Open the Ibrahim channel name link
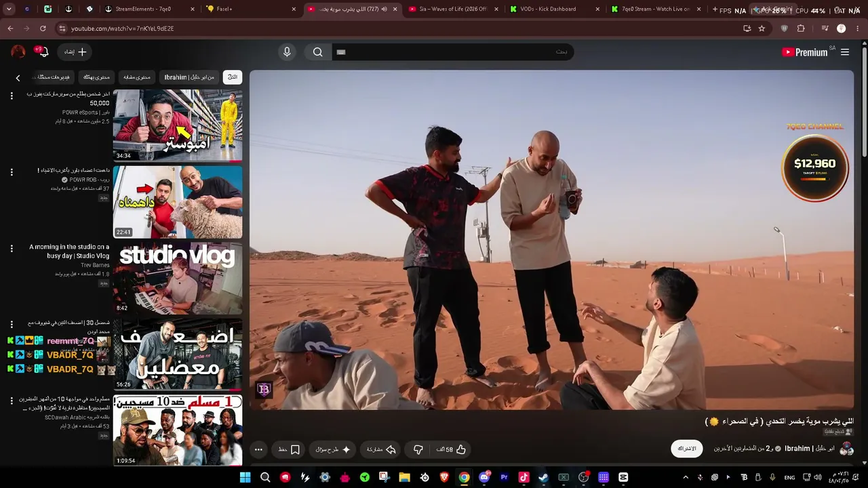 tap(810, 449)
